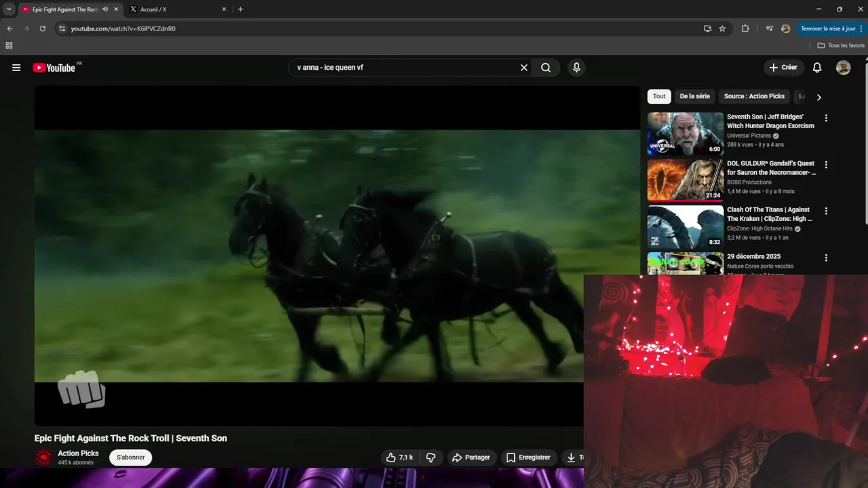The height and width of the screenshot is (488, 868).
Task: Like the video with thumbs up
Action: [x=399, y=457]
